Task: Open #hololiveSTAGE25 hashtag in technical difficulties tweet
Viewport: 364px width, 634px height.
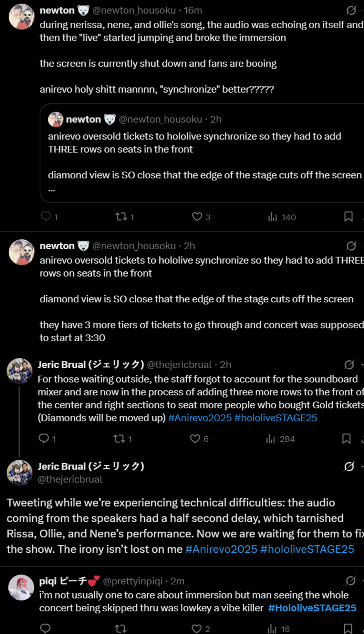Action: pos(307,549)
